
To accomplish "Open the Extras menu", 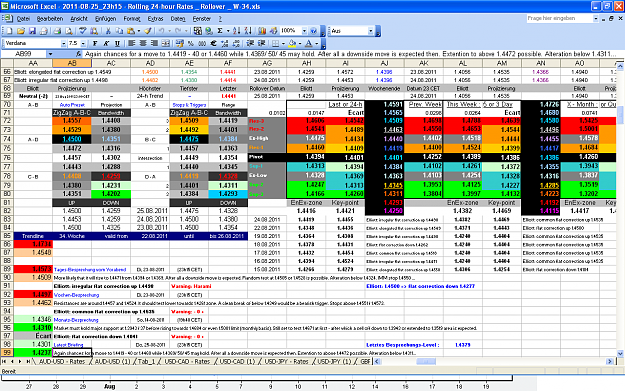I will point(155,19).
